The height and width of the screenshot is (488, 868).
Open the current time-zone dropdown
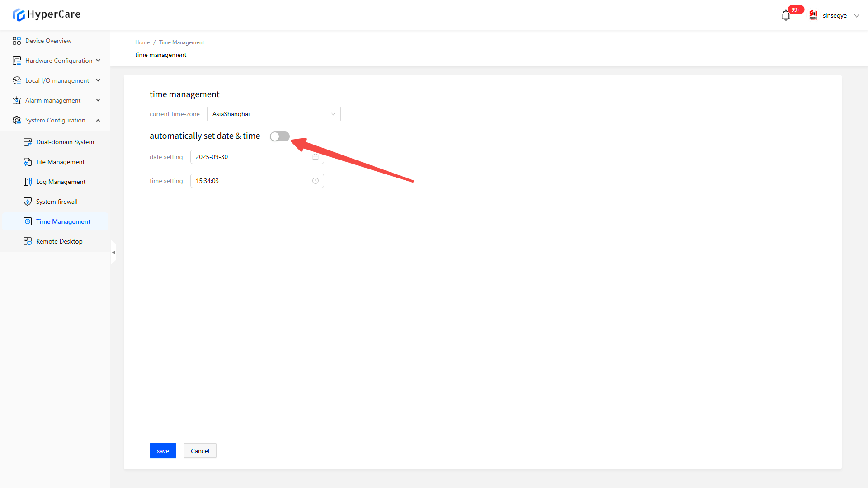coord(274,114)
